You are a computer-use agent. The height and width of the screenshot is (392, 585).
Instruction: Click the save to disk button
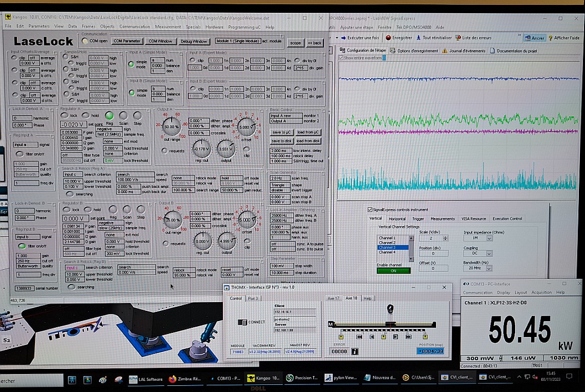pyautogui.click(x=281, y=141)
